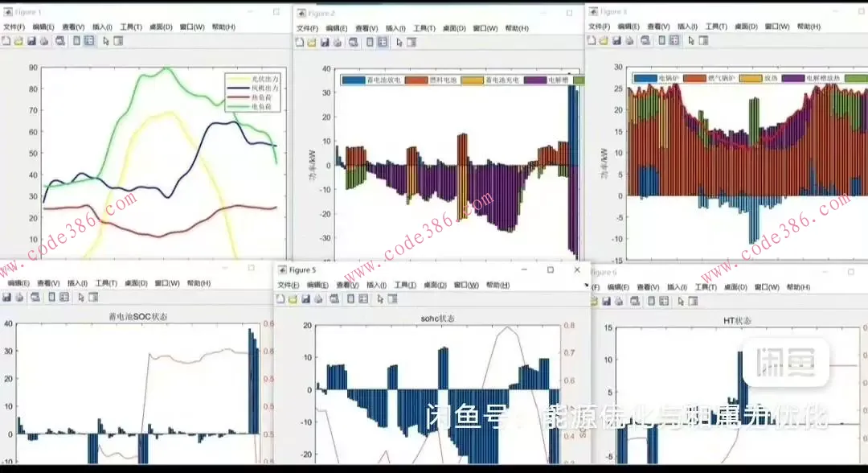Expand 查看(V) menu in Figure 2
Viewport: 868px width, 473px height.
pos(366,28)
